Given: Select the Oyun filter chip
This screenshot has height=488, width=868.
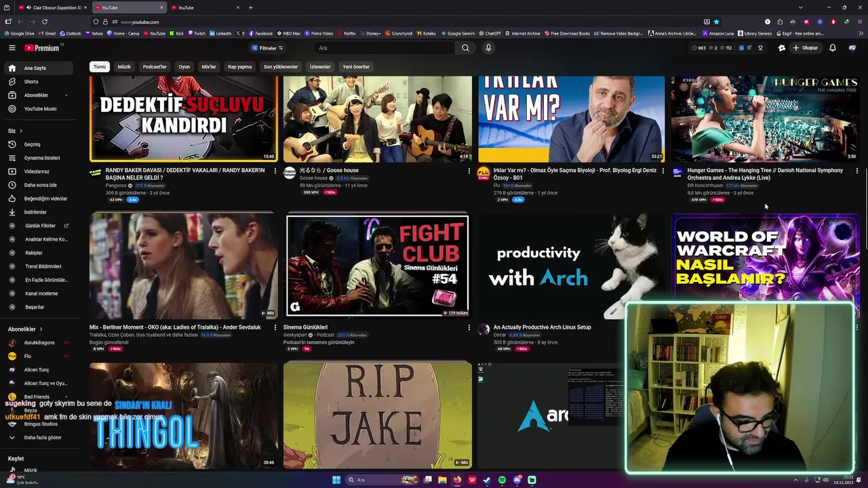Looking at the screenshot, I should pyautogui.click(x=184, y=66).
